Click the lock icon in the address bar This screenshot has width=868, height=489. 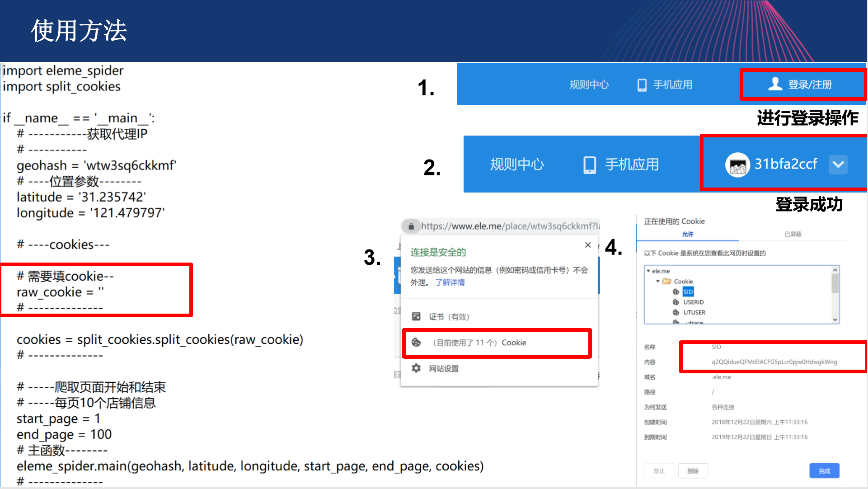411,226
